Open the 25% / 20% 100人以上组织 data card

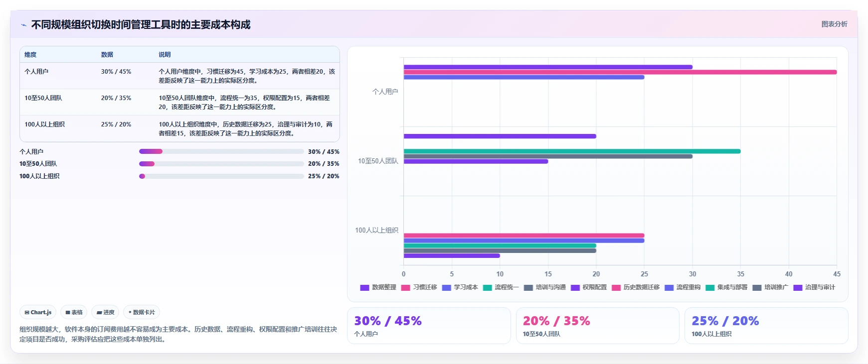click(x=766, y=326)
